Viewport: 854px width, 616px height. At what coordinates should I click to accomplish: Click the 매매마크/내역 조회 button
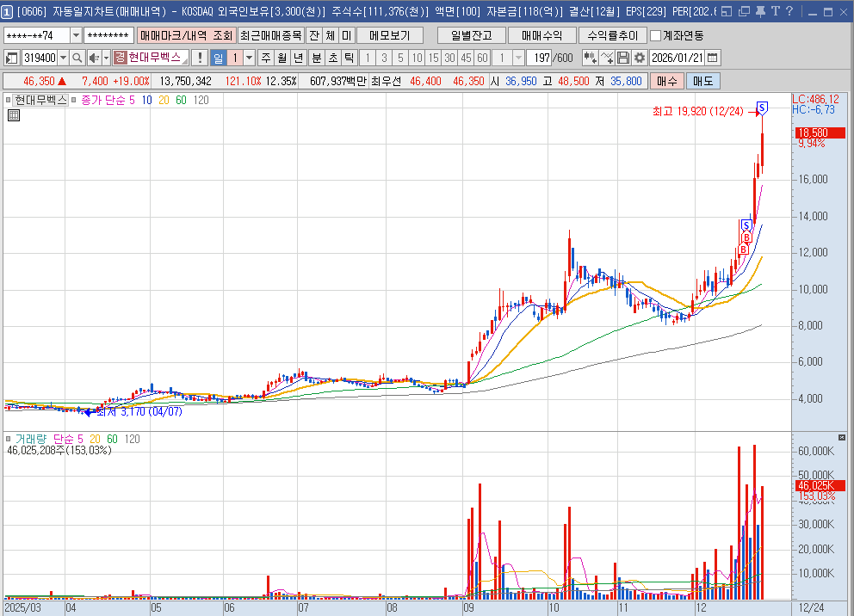coord(186,35)
